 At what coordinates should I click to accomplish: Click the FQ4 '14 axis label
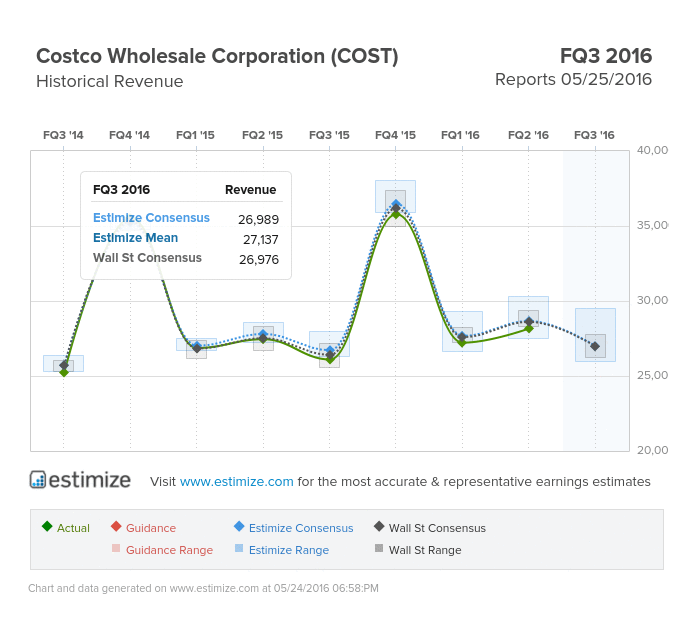(x=129, y=135)
